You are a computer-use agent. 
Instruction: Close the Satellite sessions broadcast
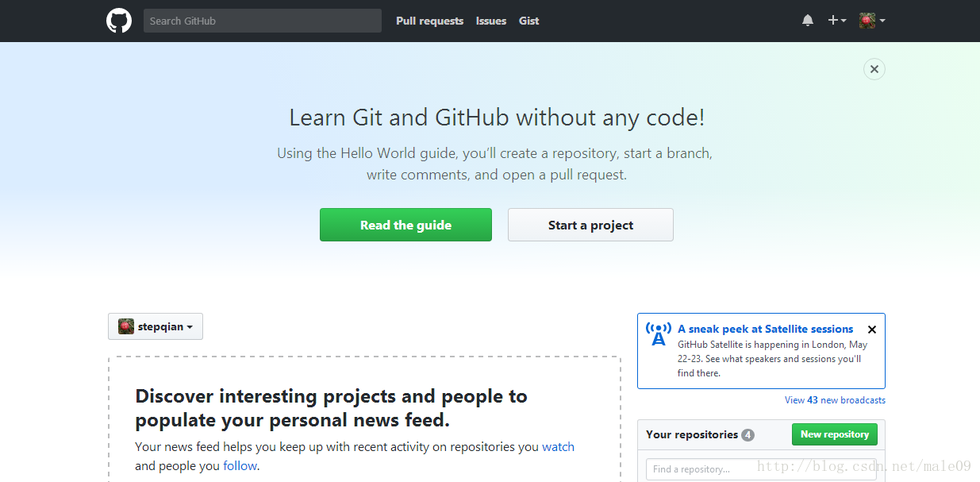[x=872, y=330]
